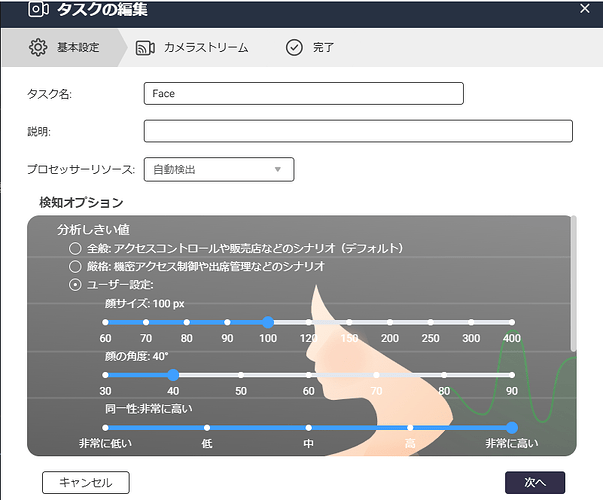Viewport: 603px width, 500px height.
Task: Set 顔の角度 slider to 70
Action: tap(376, 375)
